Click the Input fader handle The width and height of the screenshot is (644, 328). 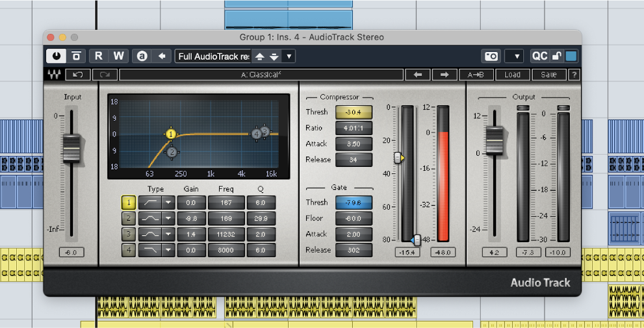click(x=71, y=147)
